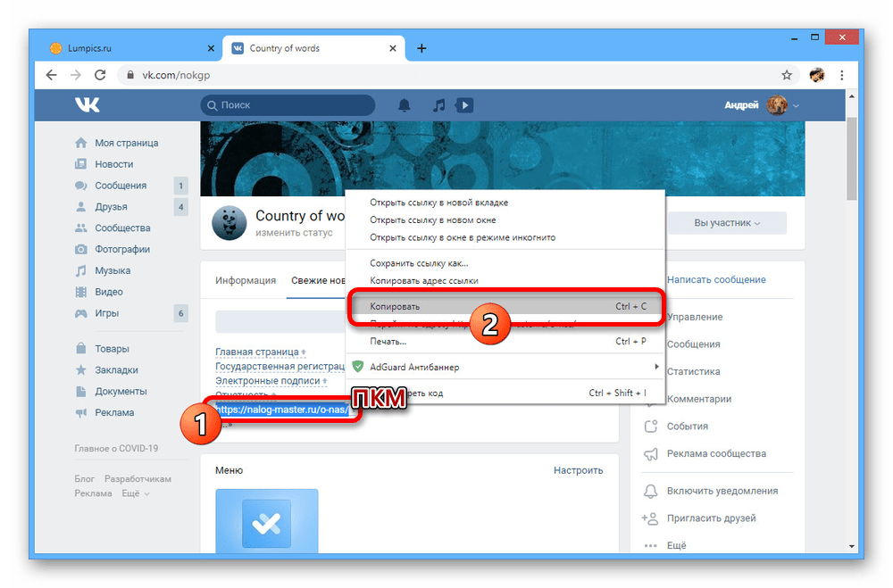Viewport: 893px width, 588px height.
Task: Click the Друзья person icon
Action: coord(81,207)
